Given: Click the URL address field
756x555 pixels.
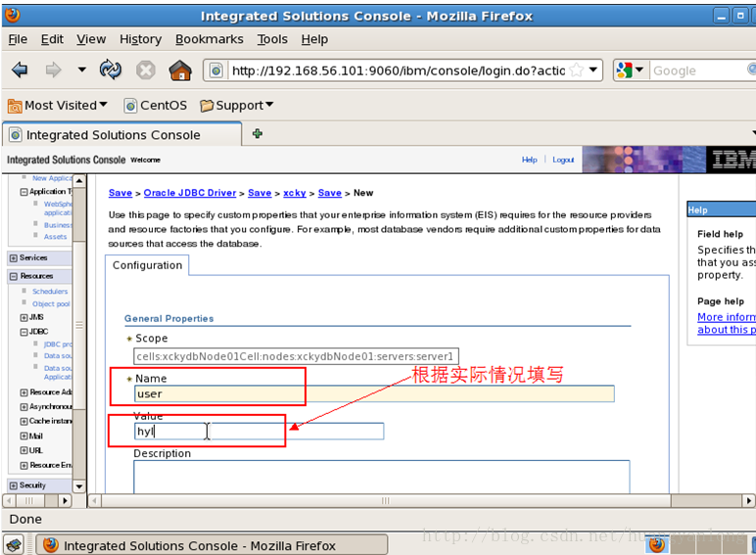Looking at the screenshot, I should click(399, 70).
